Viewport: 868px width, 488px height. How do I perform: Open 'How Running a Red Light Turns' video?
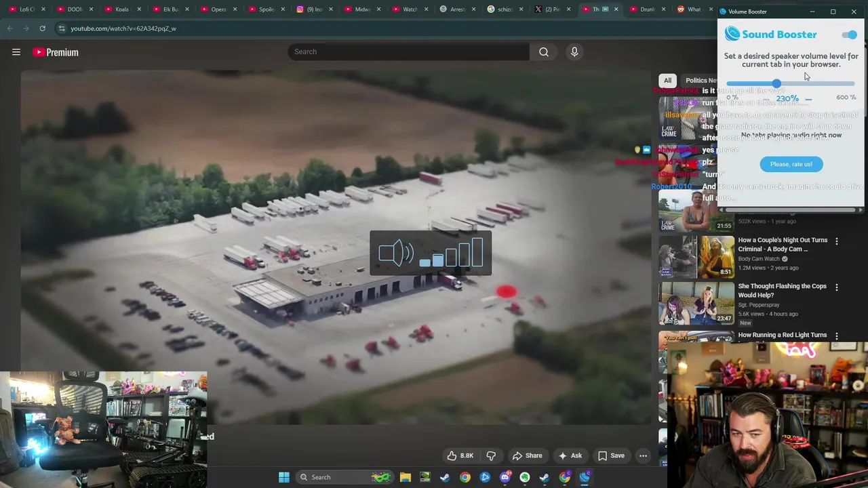pyautogui.click(x=782, y=335)
